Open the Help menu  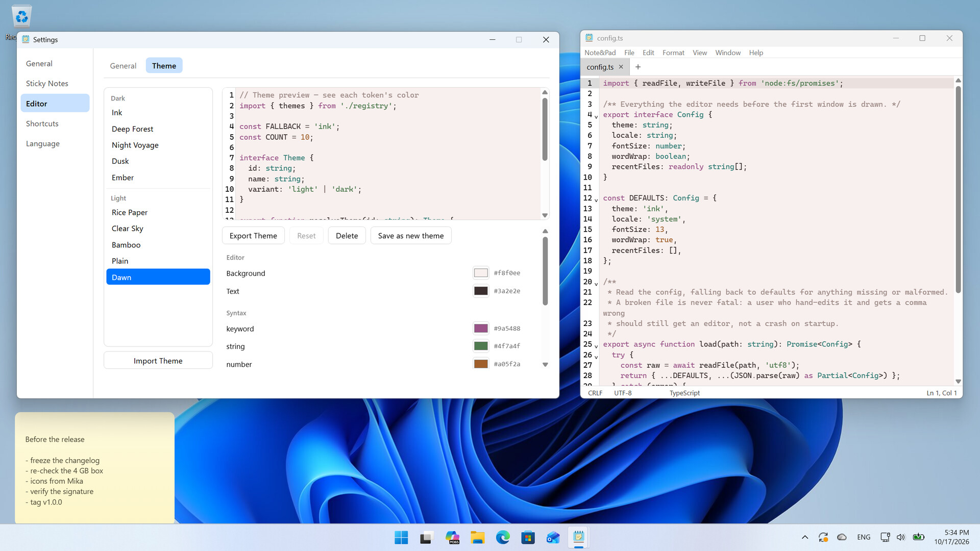756,53
